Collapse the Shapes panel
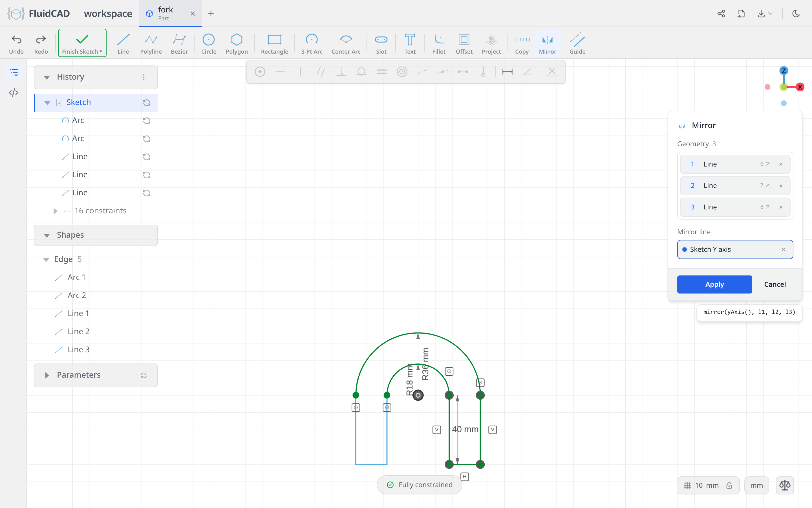 (47, 235)
